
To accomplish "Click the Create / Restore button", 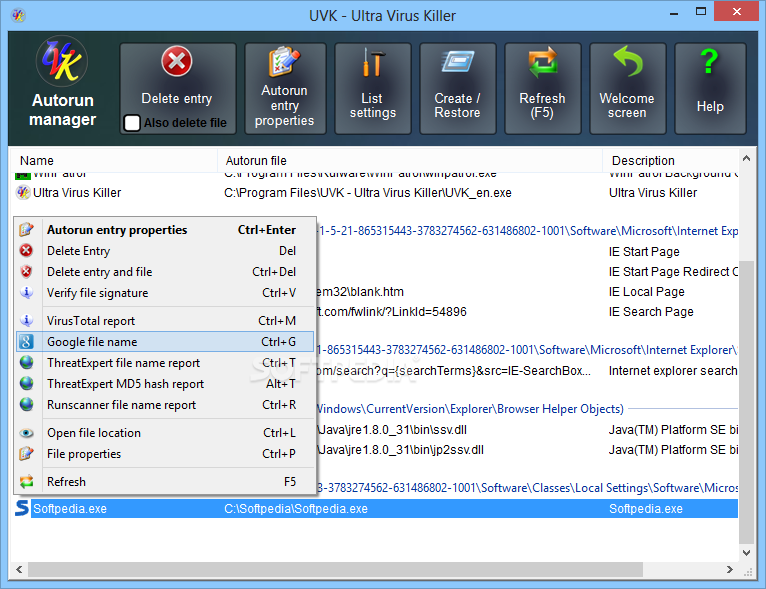I will (458, 88).
